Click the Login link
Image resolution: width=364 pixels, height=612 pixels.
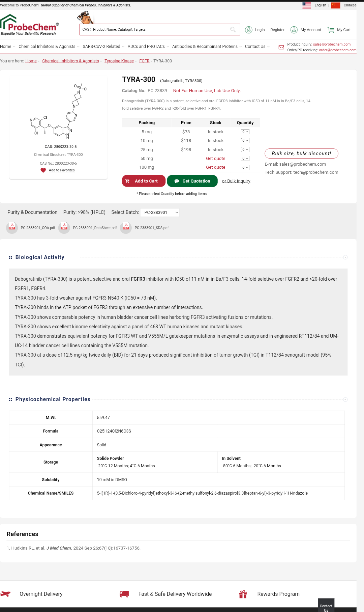(x=260, y=30)
